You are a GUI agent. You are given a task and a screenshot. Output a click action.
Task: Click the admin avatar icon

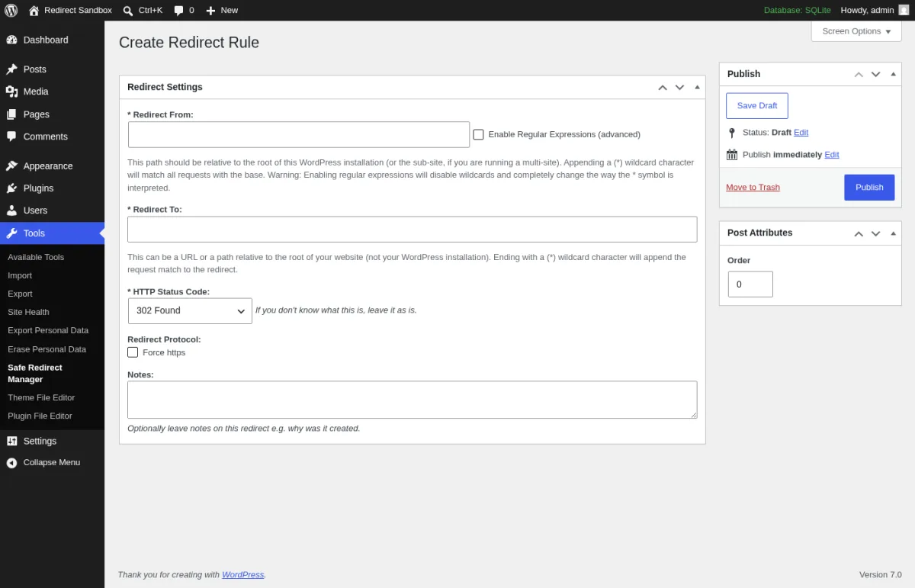point(904,10)
